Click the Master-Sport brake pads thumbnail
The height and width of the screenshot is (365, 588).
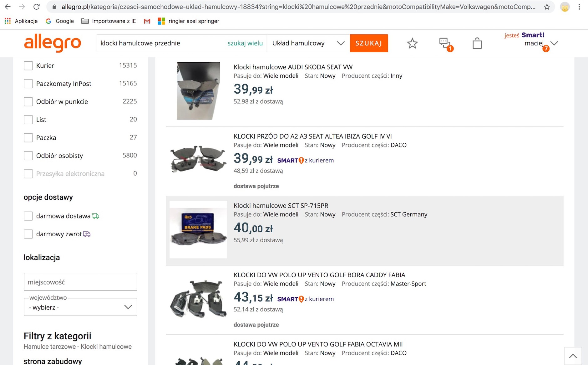click(198, 299)
